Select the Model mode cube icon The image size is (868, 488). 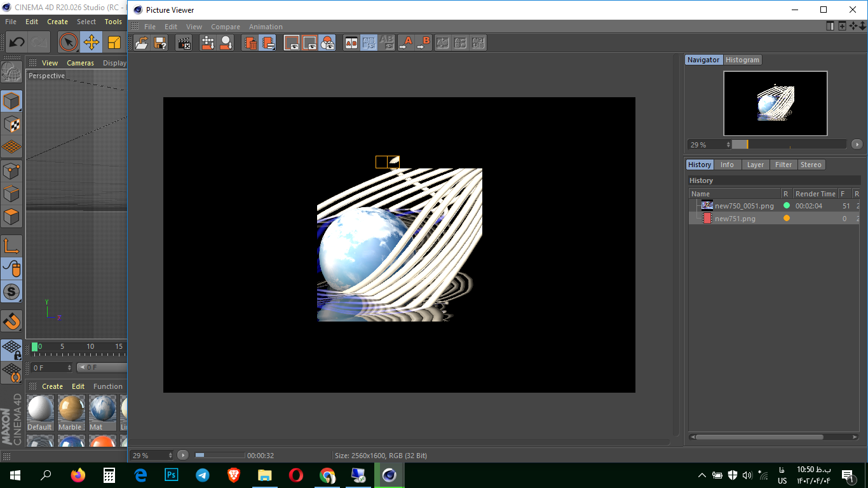pyautogui.click(x=11, y=101)
